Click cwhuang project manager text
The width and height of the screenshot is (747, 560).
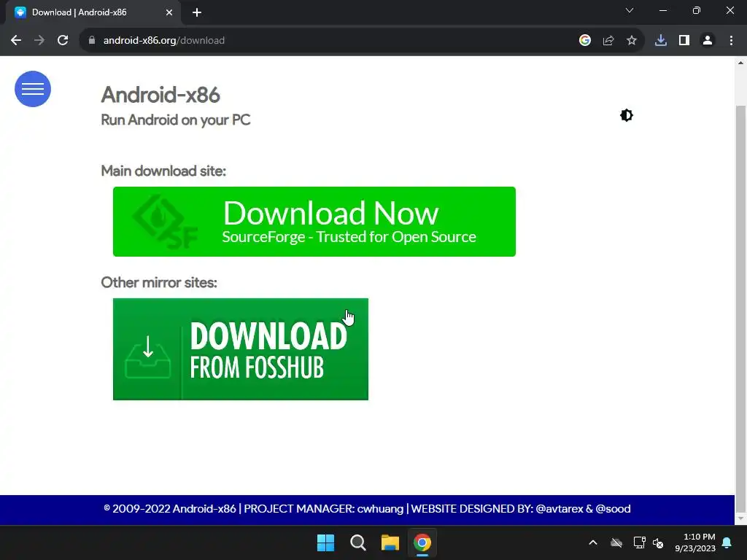click(x=380, y=508)
